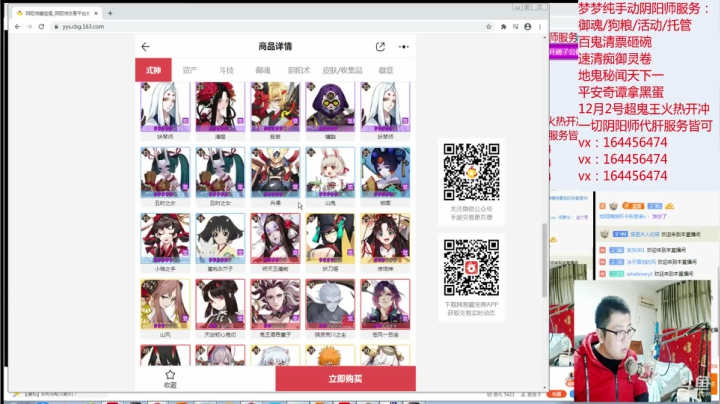Bookmark this page with the star icon
The image size is (720, 404).
pyautogui.click(x=489, y=27)
